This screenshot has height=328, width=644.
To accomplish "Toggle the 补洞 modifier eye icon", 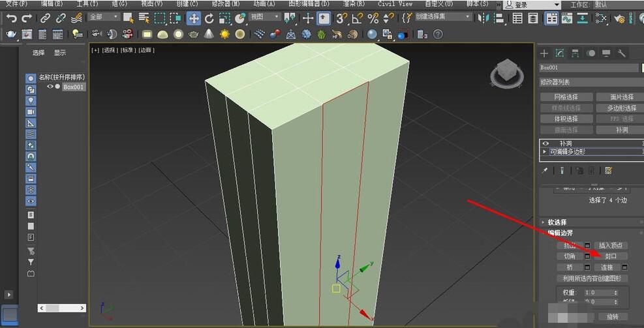I will click(x=546, y=143).
